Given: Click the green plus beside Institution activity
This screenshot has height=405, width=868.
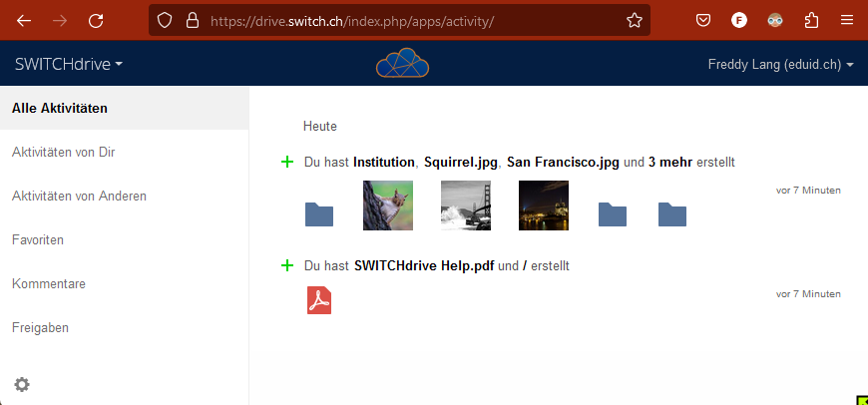Looking at the screenshot, I should tap(286, 163).
